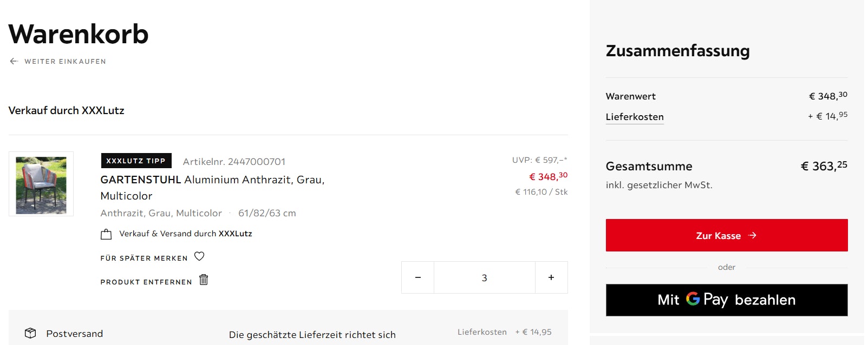Click the XXXLutz Tipp badge
868x345 pixels.
click(x=136, y=161)
